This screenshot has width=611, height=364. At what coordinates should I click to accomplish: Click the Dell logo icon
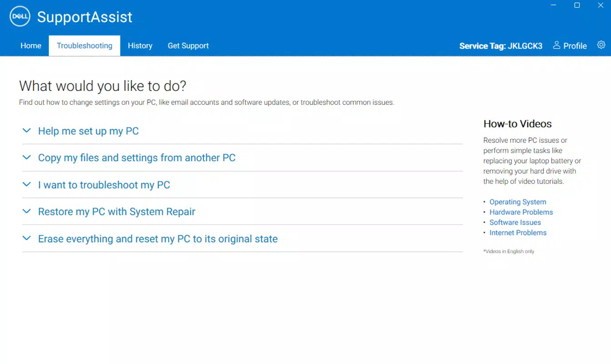coord(20,17)
